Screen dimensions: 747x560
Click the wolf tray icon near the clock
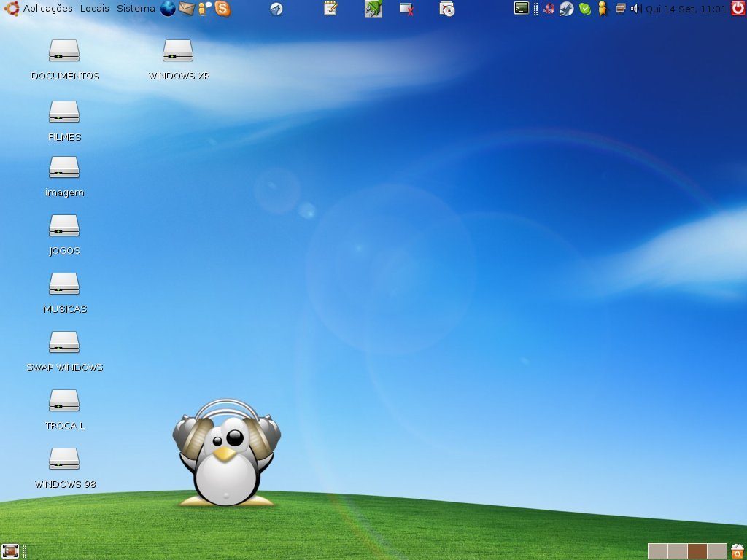click(566, 9)
